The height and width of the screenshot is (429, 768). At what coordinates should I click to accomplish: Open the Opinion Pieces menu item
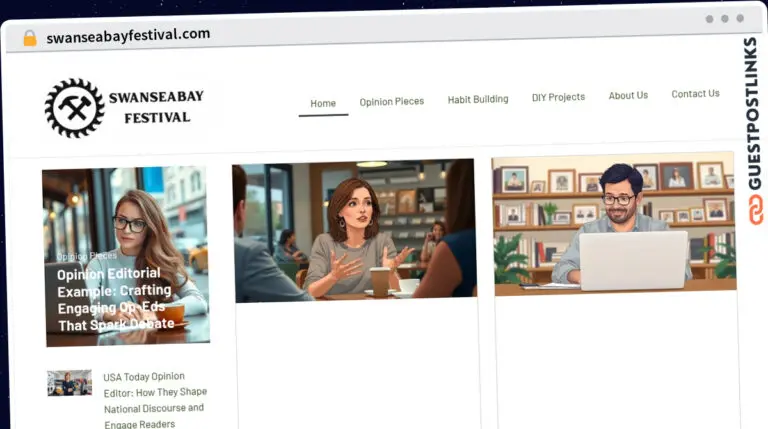(392, 101)
